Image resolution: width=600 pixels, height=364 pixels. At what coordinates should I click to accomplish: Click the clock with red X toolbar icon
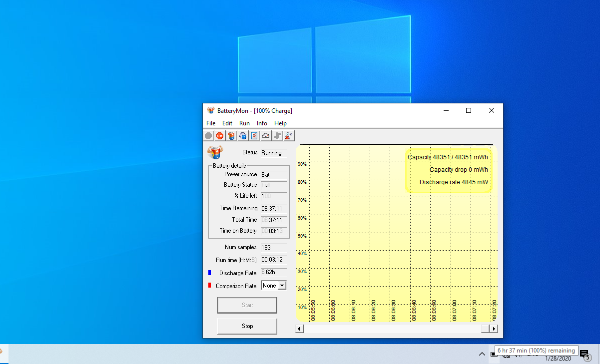point(289,135)
